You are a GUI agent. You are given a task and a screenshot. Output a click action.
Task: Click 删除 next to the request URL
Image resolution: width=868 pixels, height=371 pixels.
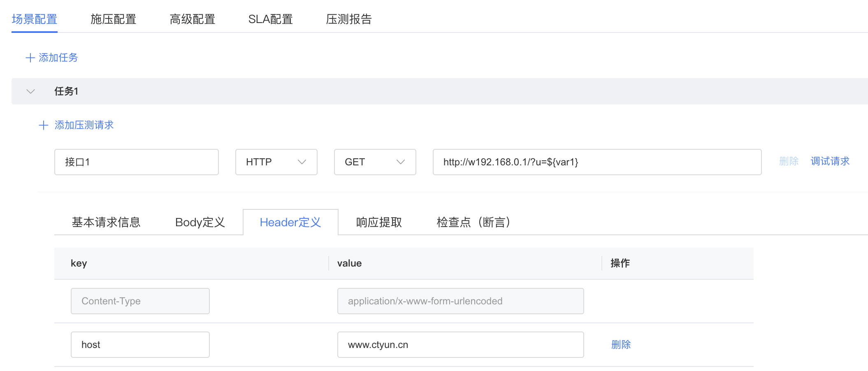coord(789,161)
